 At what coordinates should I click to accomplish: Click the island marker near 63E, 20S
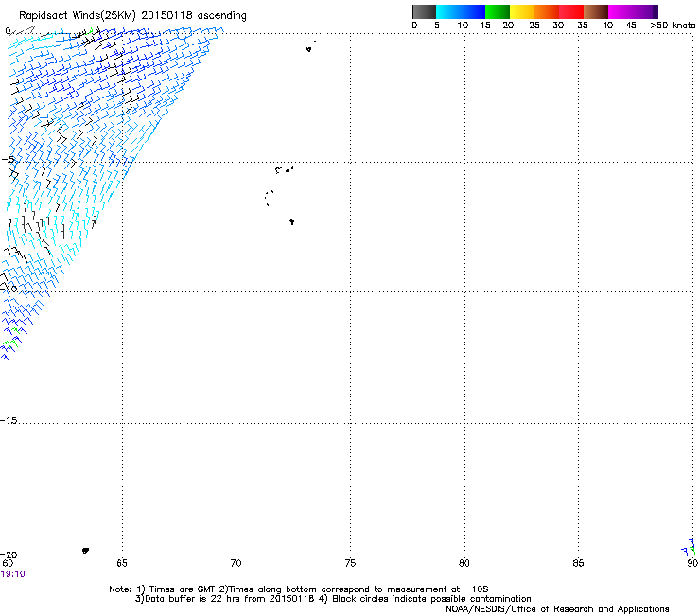(x=85, y=551)
